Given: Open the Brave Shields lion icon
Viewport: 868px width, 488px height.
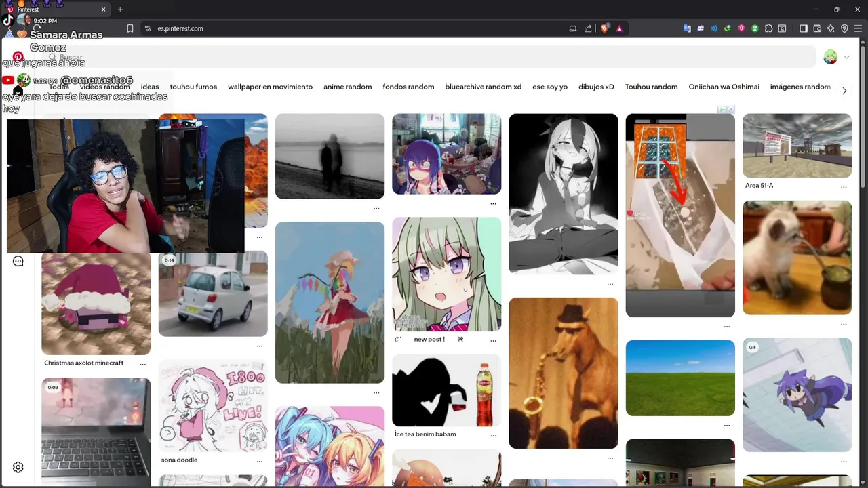Looking at the screenshot, I should 605,28.
